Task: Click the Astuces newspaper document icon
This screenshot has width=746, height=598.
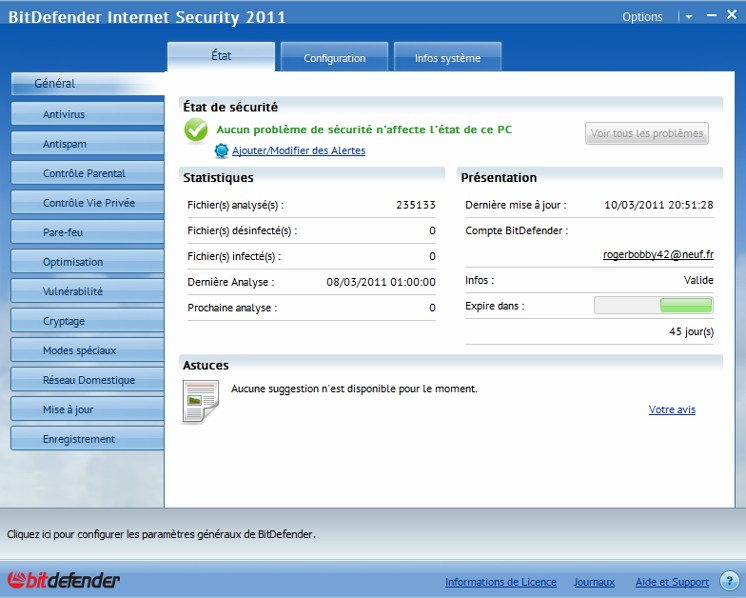Action: point(201,401)
